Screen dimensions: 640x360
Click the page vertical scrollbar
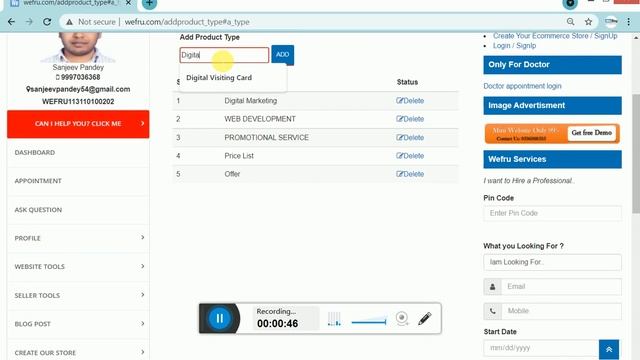pos(636,153)
